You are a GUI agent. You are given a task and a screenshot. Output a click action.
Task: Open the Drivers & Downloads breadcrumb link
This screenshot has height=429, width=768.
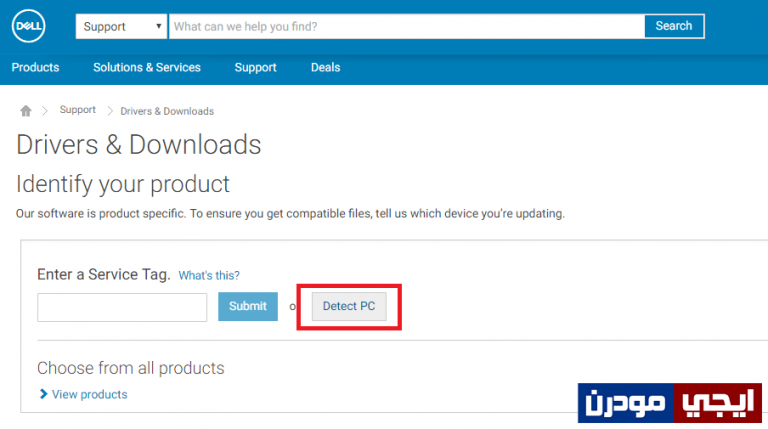click(167, 111)
